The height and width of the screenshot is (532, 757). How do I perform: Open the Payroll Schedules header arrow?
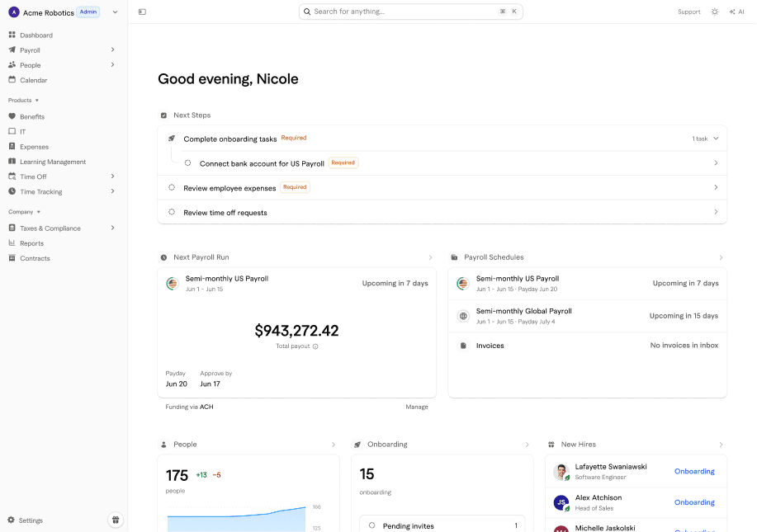(721, 257)
